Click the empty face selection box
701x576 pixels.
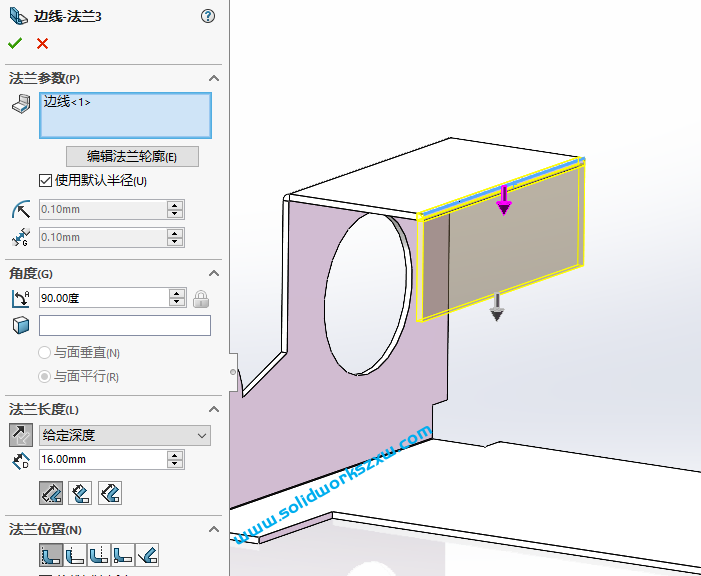tap(125, 326)
